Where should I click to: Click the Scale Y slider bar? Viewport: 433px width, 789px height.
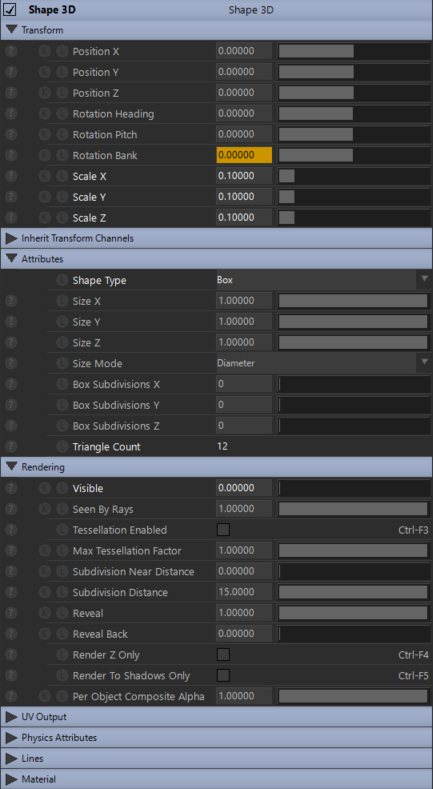pyautogui.click(x=354, y=197)
